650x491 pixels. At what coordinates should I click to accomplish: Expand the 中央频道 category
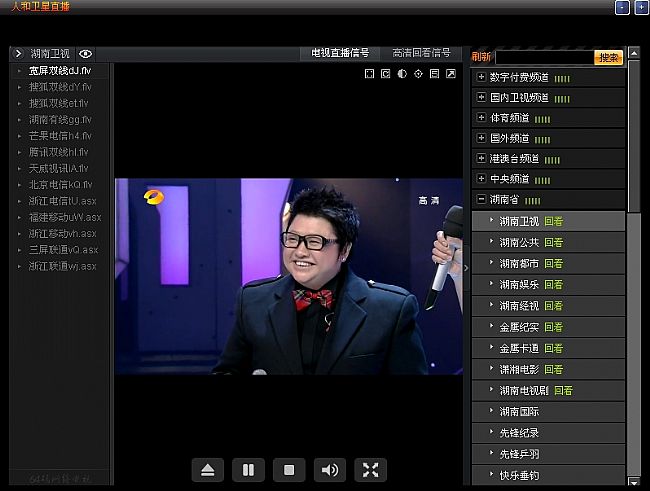tap(481, 179)
